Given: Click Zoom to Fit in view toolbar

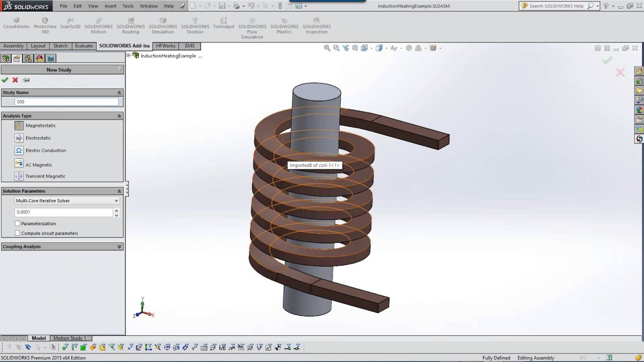Looking at the screenshot, I should point(327,48).
